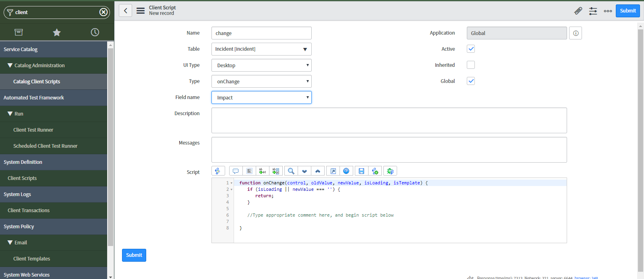Toggle the Inherited checkbox
This screenshot has height=279, width=644.
pyautogui.click(x=471, y=65)
